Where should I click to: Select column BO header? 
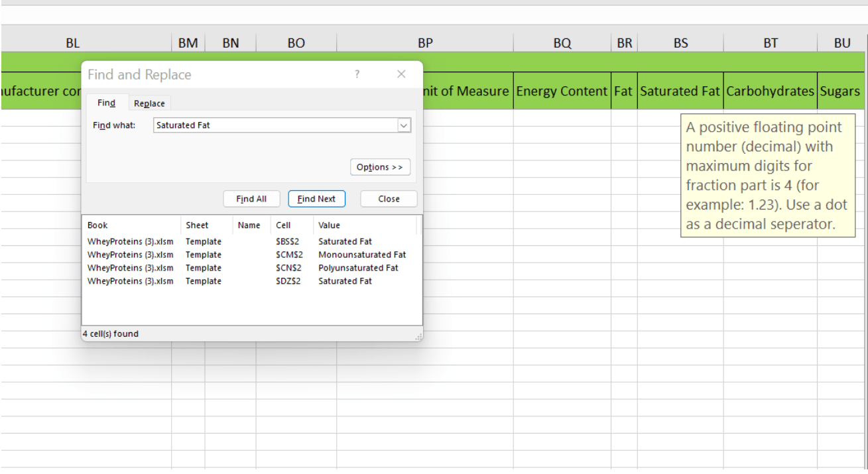click(296, 43)
